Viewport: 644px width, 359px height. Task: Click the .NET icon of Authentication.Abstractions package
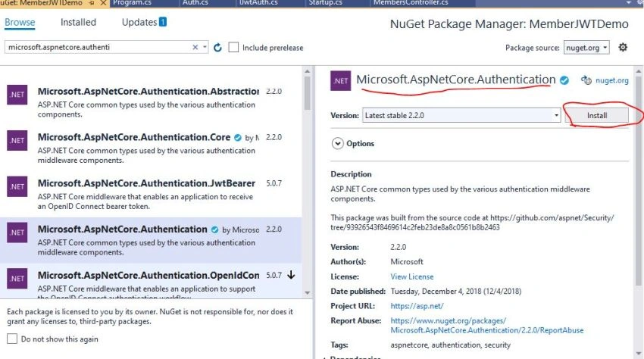pyautogui.click(x=17, y=95)
